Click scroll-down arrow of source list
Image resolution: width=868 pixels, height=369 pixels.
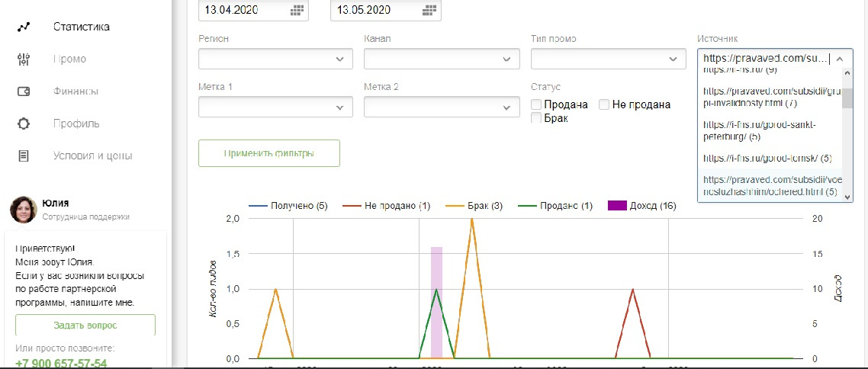coord(847,197)
